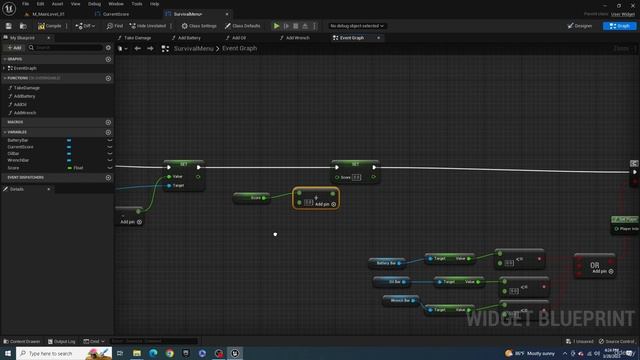Open play options three-dot menu
640x360 pixels.
[314, 26]
